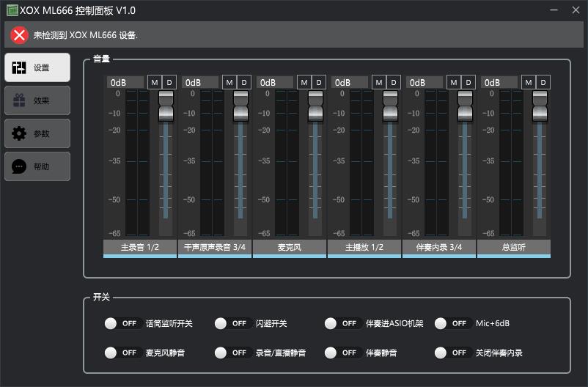The height and width of the screenshot is (387, 588).
Task: Minimize the control panel window
Action: 554,10
